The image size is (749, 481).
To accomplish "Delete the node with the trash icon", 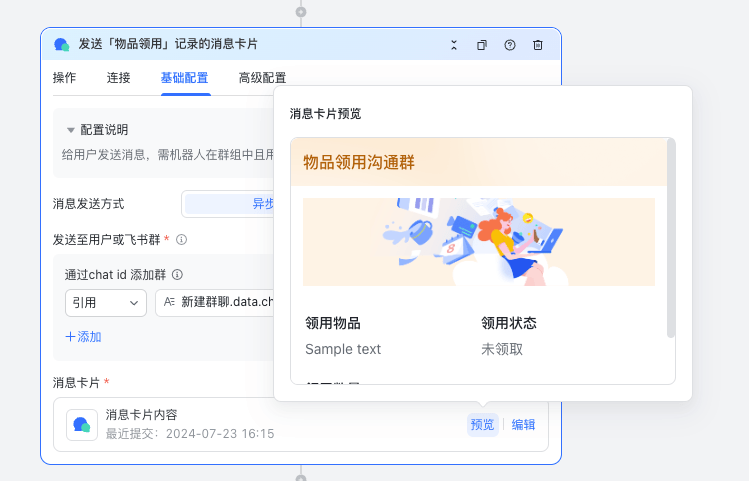I will coord(538,45).
